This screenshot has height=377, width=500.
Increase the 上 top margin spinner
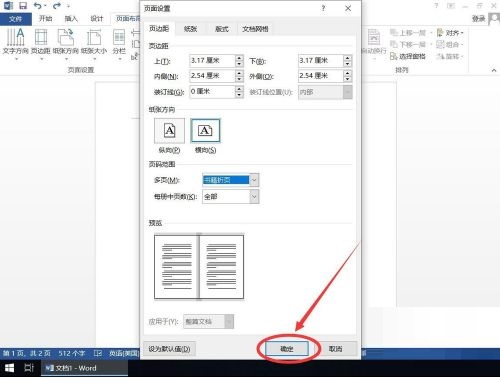(x=239, y=58)
